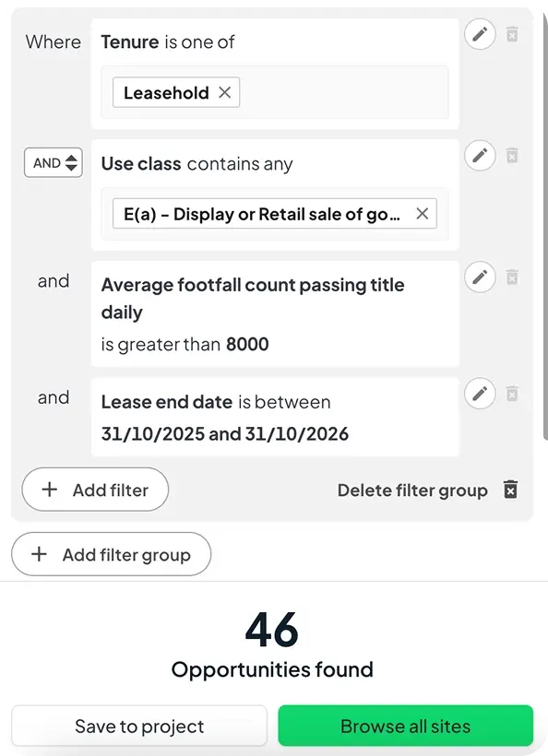548x756 pixels.
Task: Edit the Lease end date filter
Action: 480,394
